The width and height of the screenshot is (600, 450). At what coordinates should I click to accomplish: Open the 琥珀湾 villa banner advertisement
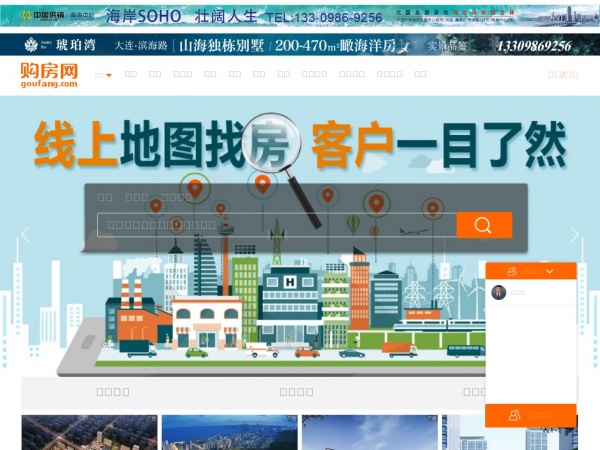pyautogui.click(x=300, y=45)
